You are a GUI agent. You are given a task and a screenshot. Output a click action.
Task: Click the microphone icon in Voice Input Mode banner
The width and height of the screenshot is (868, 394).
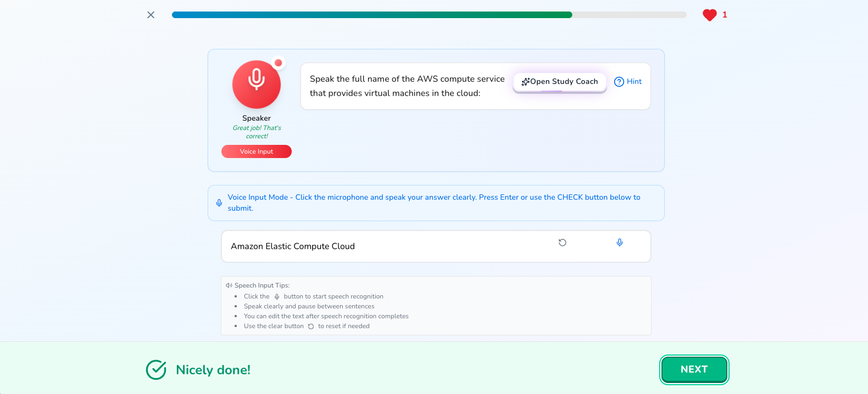pos(219,203)
